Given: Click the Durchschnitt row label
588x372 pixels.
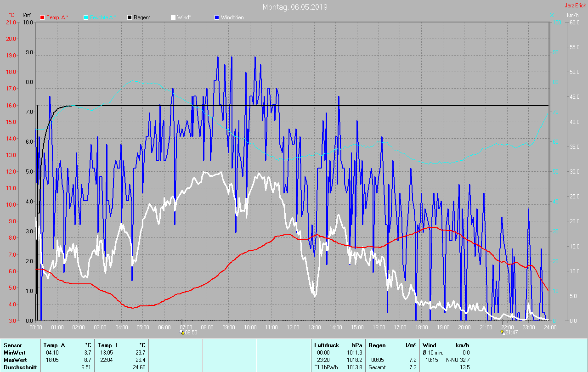Looking at the screenshot, I should click(x=20, y=367).
